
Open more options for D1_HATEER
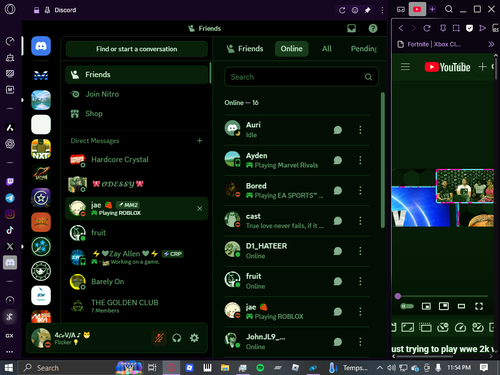click(360, 251)
